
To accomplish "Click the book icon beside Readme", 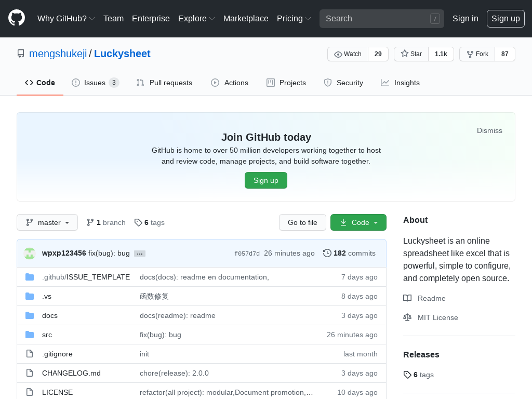I will pyautogui.click(x=407, y=298).
